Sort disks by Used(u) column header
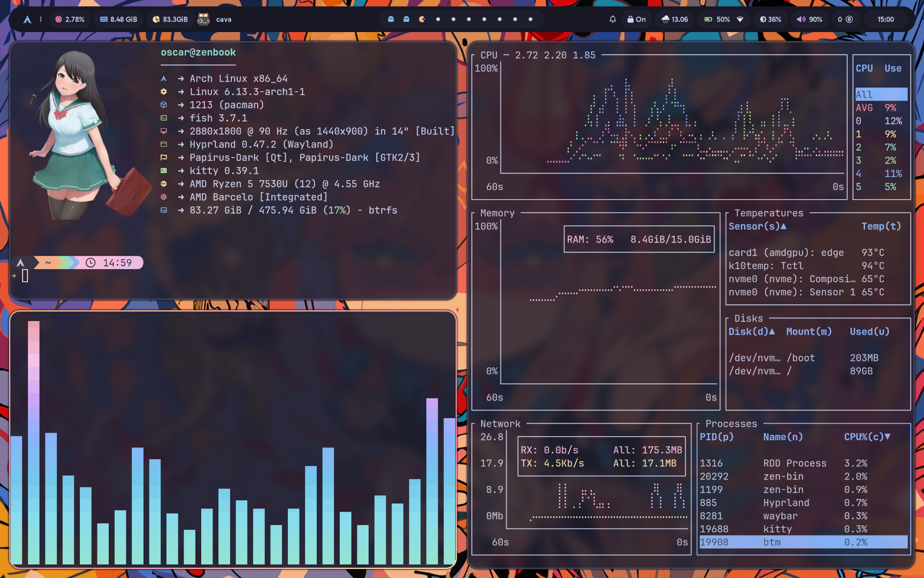This screenshot has width=924, height=578. click(869, 331)
